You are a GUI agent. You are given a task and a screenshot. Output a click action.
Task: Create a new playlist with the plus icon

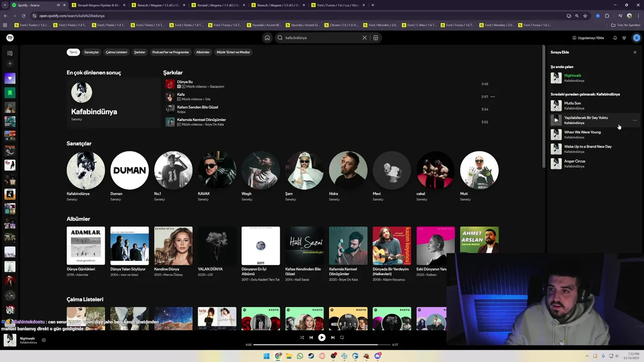[x=10, y=64]
